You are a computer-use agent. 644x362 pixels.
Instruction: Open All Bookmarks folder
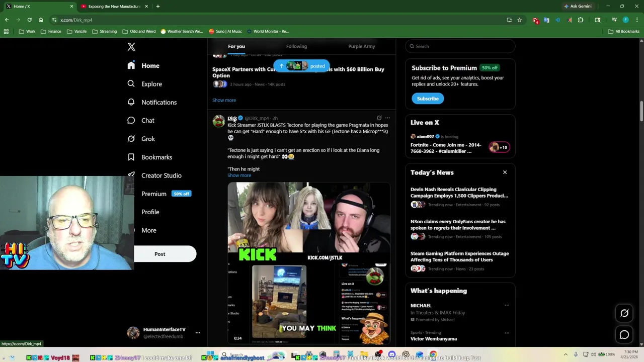click(624, 31)
